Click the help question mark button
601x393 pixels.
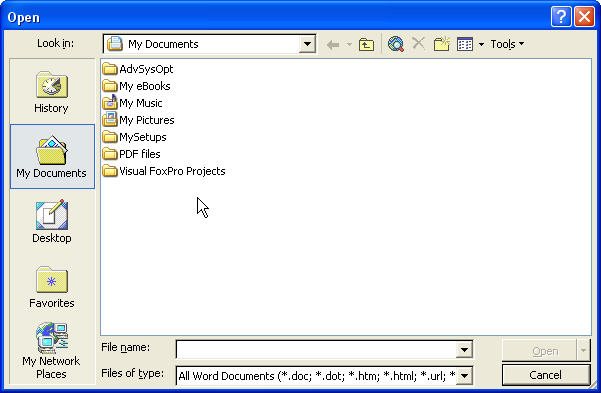pyautogui.click(x=561, y=16)
